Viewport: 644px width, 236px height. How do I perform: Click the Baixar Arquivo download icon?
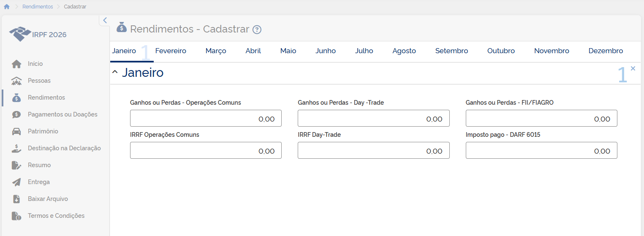(x=16, y=199)
